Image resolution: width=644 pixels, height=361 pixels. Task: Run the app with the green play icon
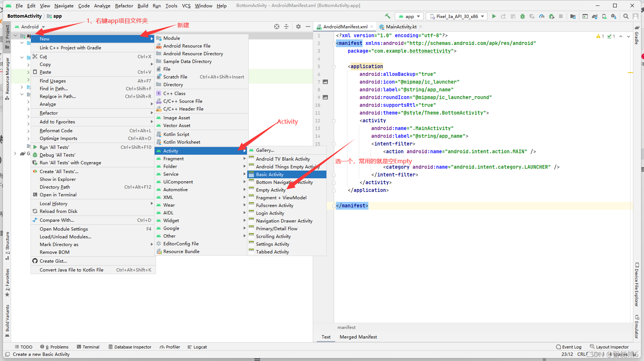pos(494,16)
